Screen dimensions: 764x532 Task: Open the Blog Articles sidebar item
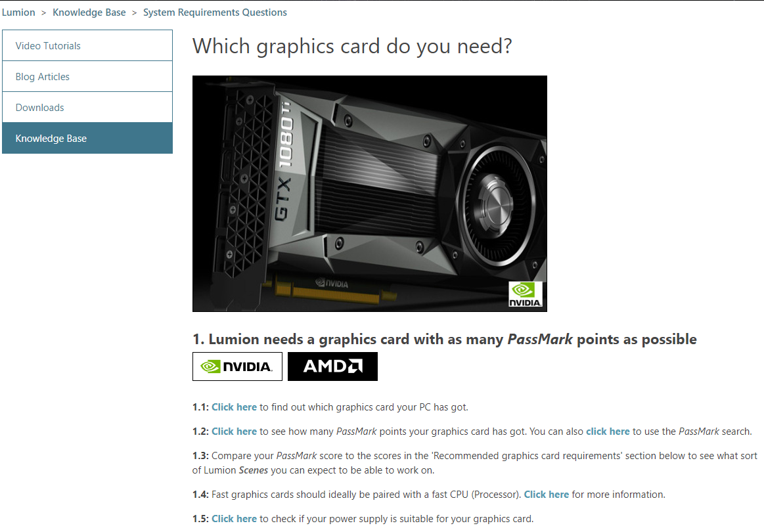pyautogui.click(x=87, y=76)
